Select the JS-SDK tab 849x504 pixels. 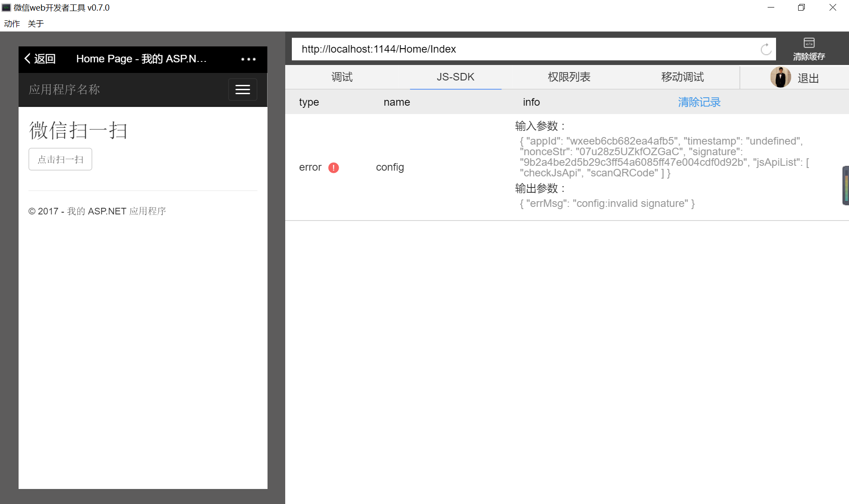click(455, 77)
